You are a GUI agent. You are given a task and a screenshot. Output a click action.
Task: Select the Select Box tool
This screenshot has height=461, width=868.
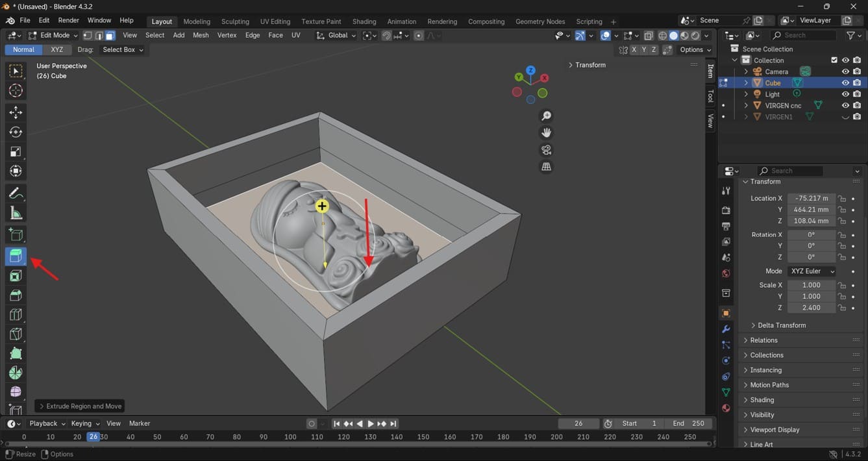tap(16, 71)
